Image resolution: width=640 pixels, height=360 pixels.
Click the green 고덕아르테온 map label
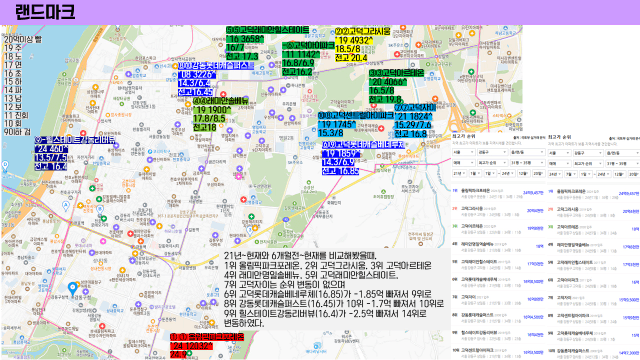pos(396,86)
